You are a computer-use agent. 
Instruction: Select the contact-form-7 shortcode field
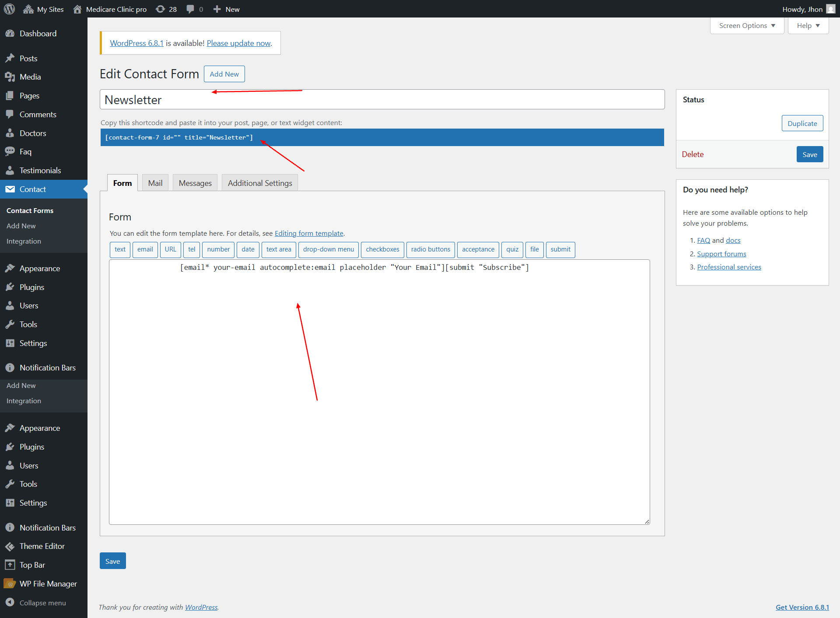point(382,137)
